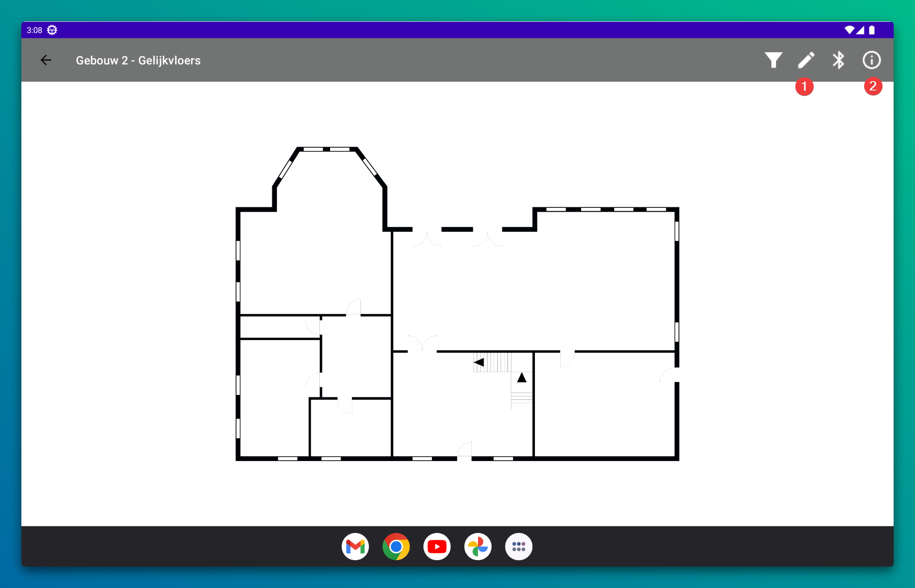This screenshot has height=588, width=915.
Task: Open Gmail from the dock
Action: (355, 547)
